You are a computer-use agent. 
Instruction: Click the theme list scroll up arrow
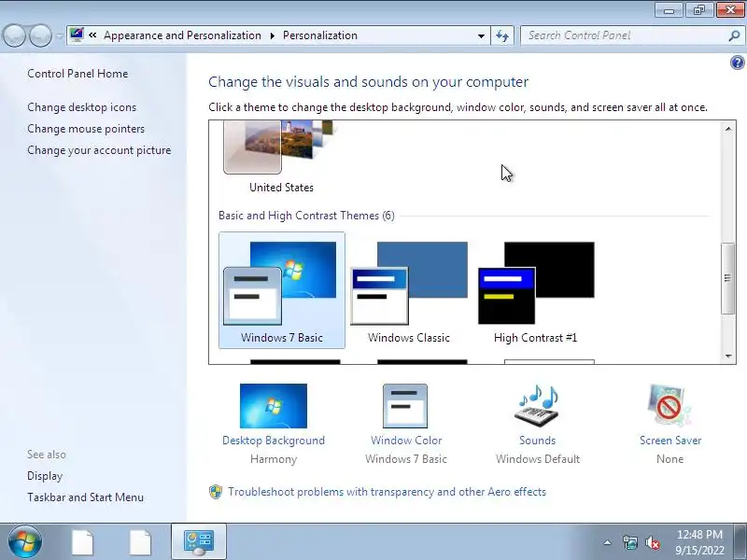[x=728, y=129]
